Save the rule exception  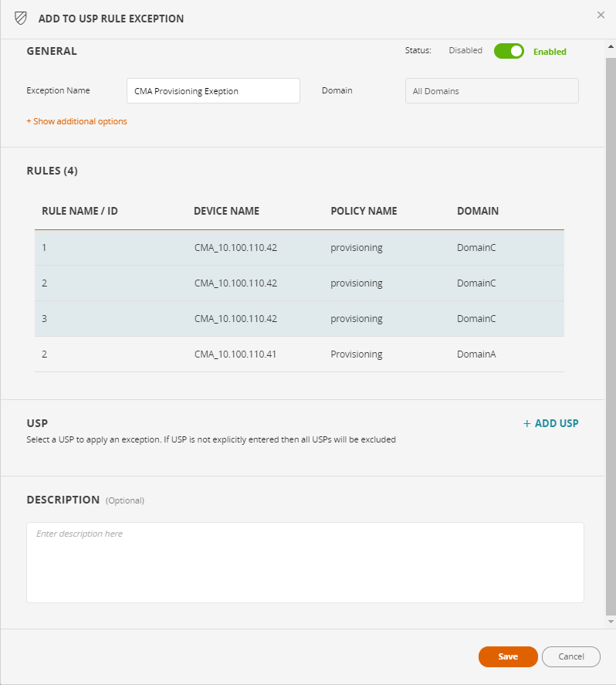508,656
